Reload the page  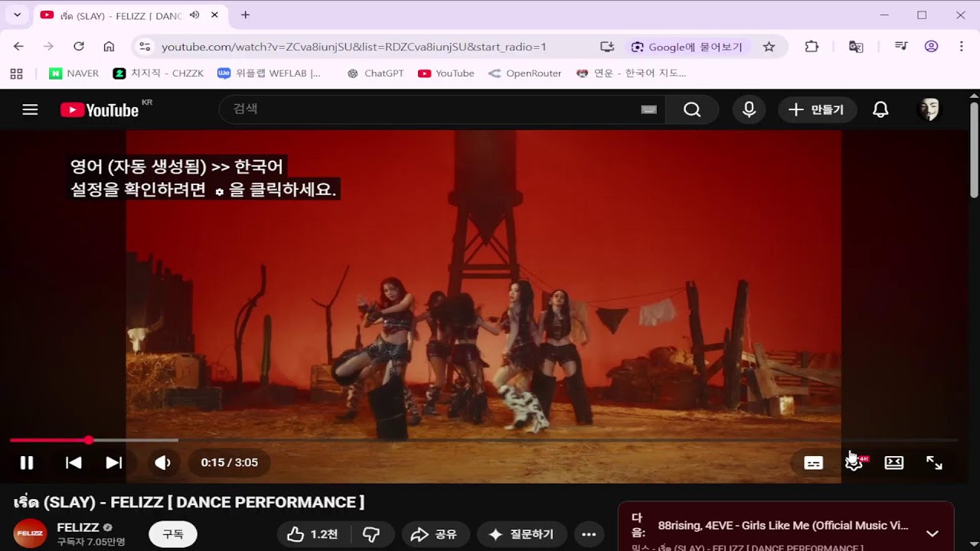(x=79, y=47)
